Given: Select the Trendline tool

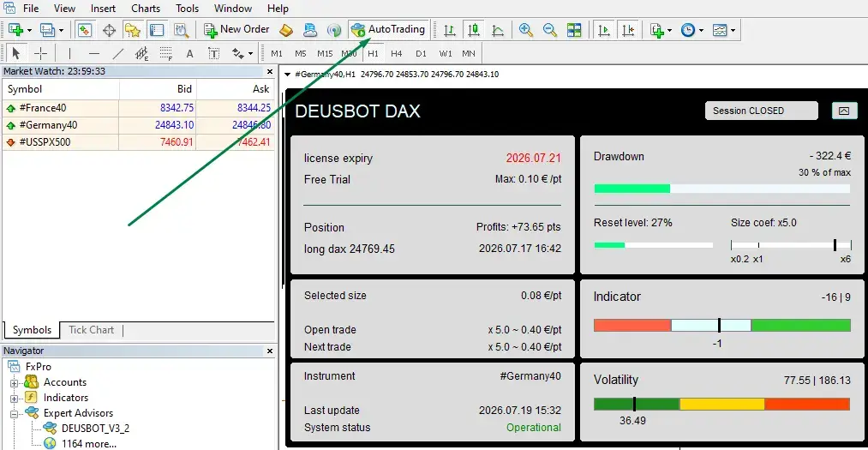Looking at the screenshot, I should pos(118,53).
